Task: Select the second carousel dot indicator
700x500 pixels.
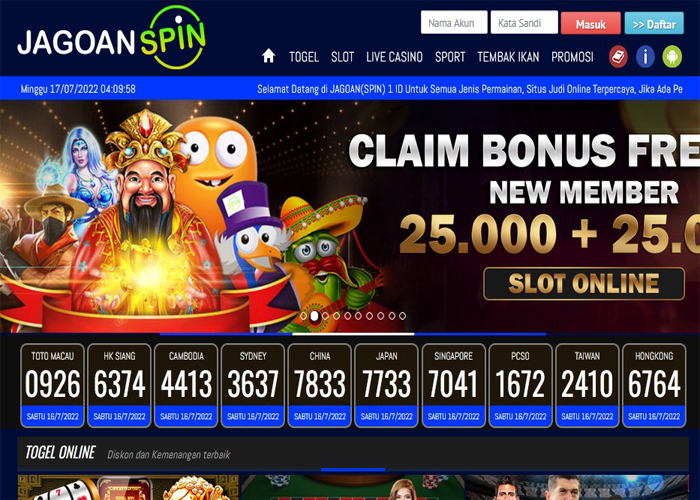Action: coord(314,316)
